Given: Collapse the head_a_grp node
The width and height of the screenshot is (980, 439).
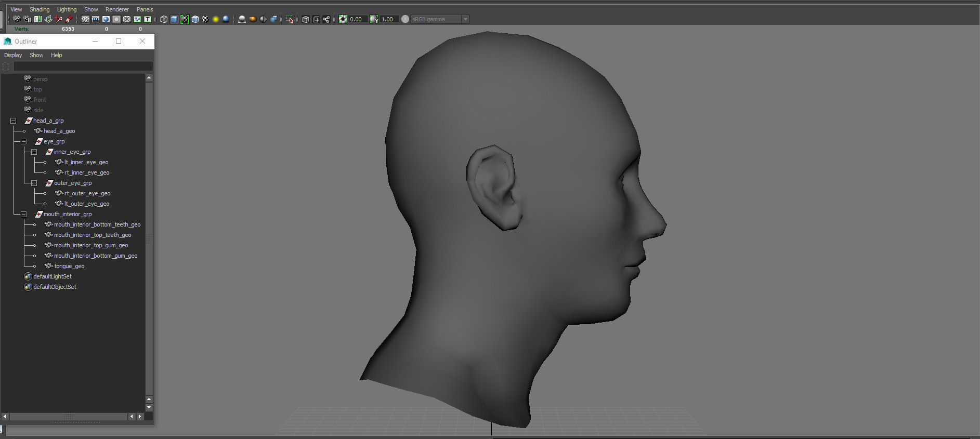Looking at the screenshot, I should 14,121.
